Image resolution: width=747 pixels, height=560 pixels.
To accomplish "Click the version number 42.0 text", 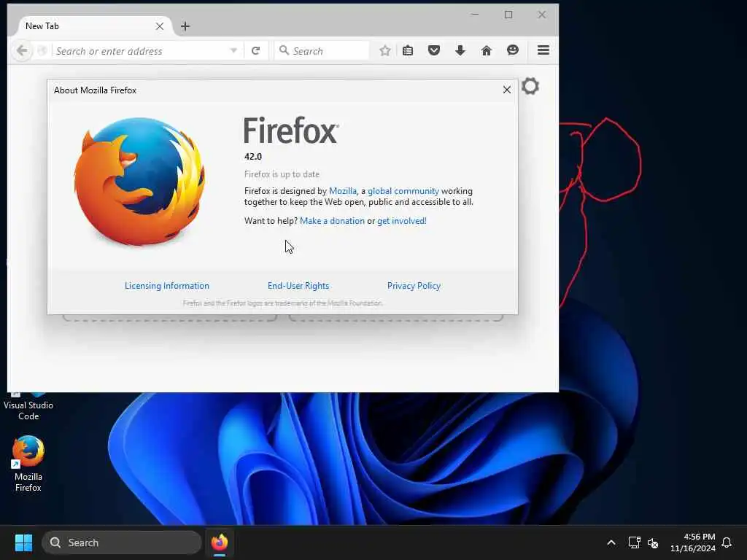I will pyautogui.click(x=253, y=157).
